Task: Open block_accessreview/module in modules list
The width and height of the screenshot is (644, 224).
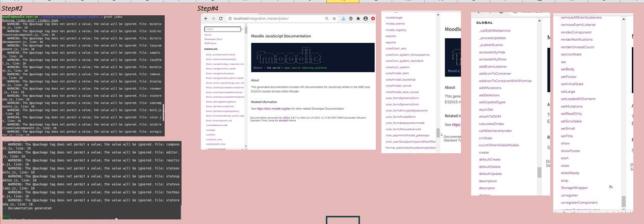Action: [221, 54]
